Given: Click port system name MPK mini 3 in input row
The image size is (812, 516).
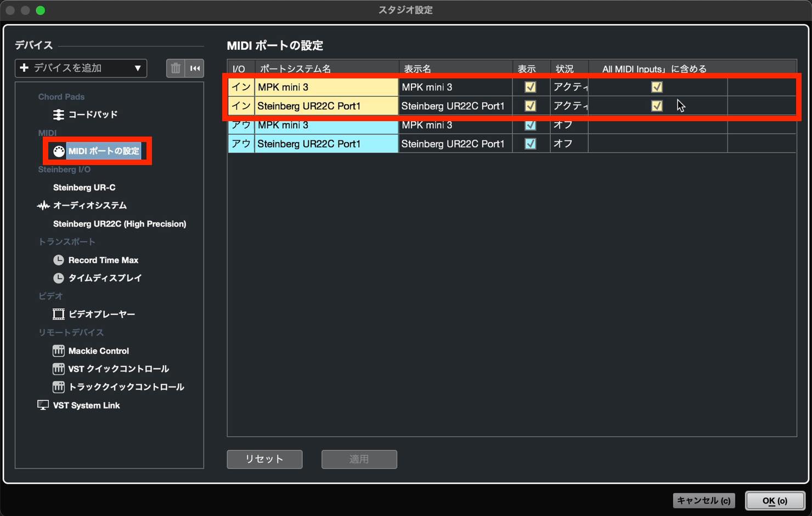Looking at the screenshot, I should [x=326, y=87].
